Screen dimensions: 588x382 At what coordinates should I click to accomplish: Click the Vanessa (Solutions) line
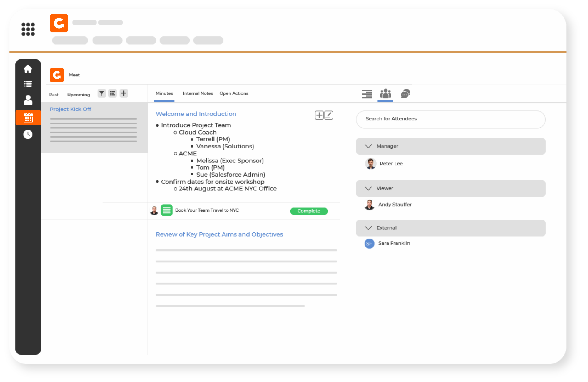225,146
